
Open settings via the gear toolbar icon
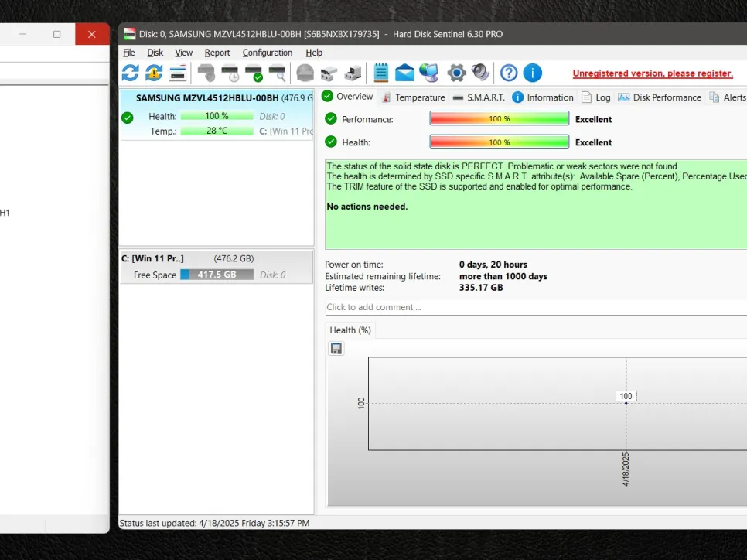click(456, 73)
